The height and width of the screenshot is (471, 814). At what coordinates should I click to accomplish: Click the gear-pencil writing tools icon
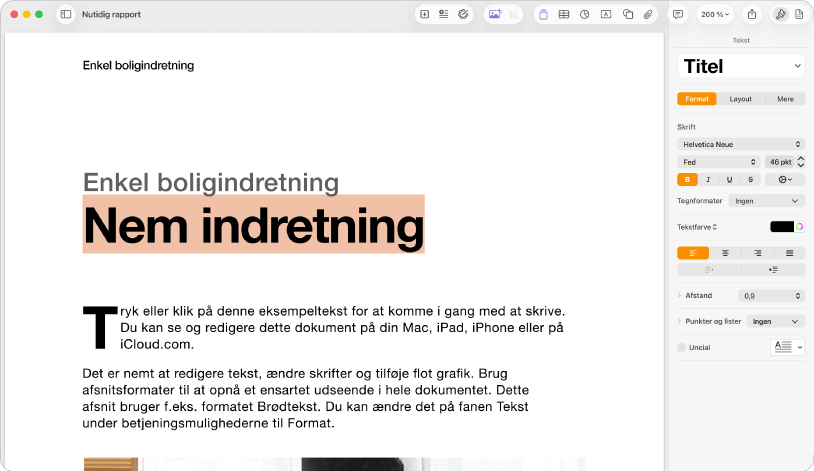[463, 15]
